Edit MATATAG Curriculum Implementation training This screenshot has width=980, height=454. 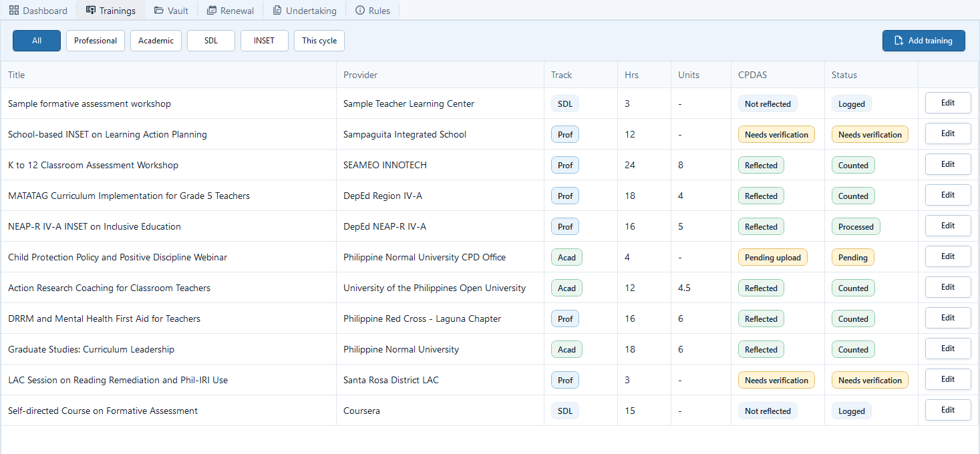click(948, 195)
